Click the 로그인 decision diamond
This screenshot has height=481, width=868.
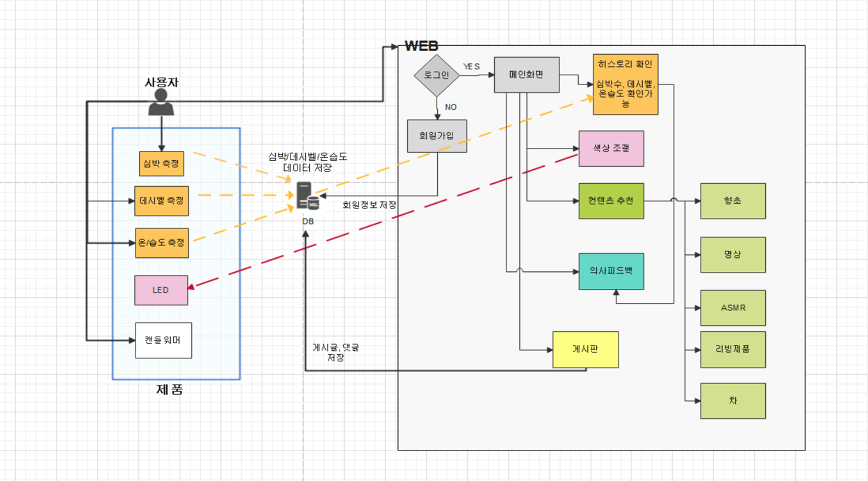click(437, 75)
